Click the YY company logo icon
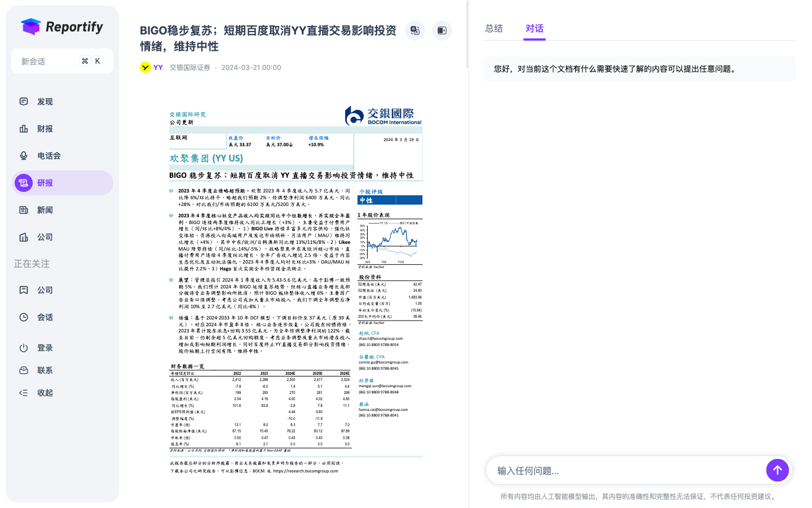 [x=145, y=67]
